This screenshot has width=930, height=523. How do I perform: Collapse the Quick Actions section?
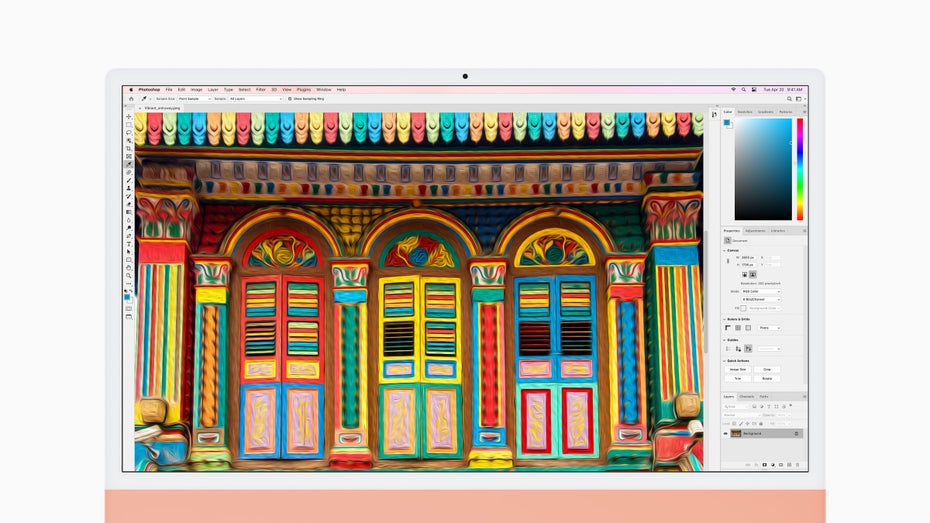tap(726, 360)
